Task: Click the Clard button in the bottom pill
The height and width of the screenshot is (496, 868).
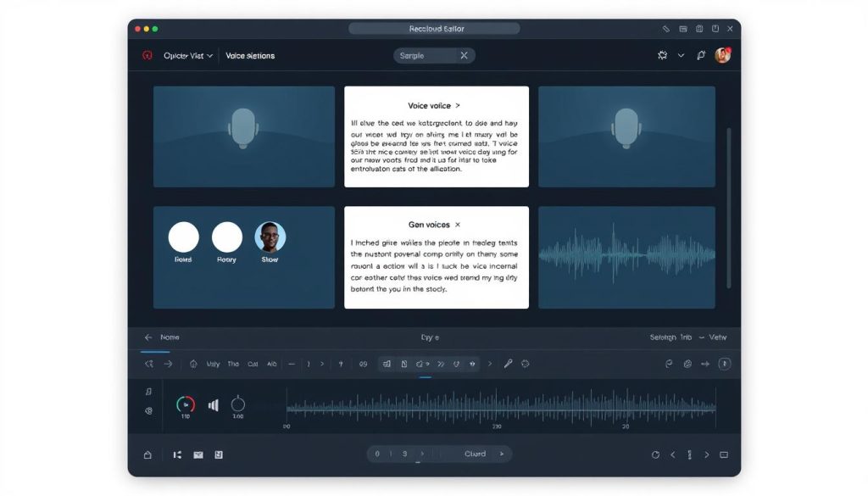Action: pos(476,454)
